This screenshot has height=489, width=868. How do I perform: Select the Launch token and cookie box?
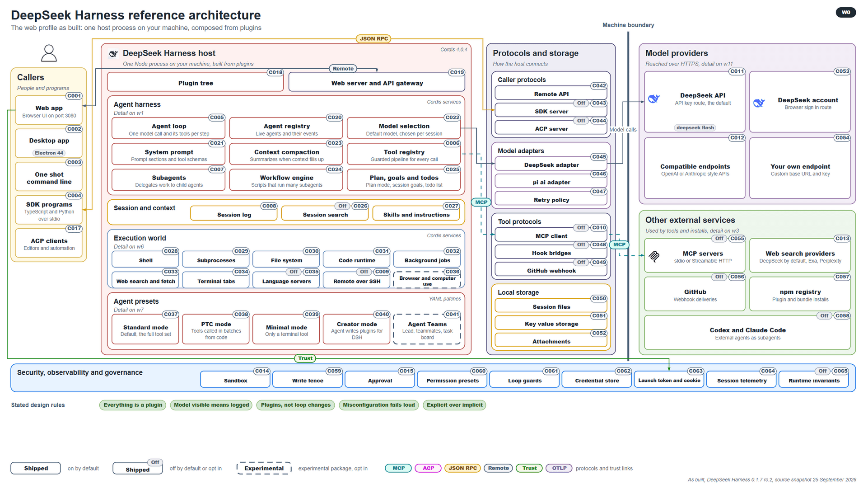669,380
